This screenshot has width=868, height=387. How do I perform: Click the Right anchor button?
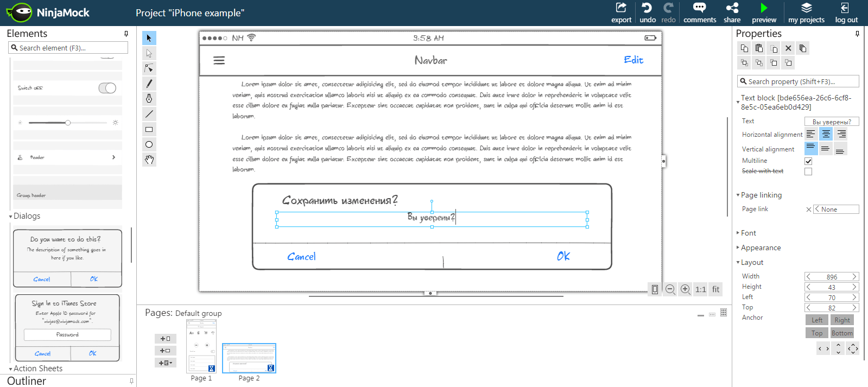842,320
